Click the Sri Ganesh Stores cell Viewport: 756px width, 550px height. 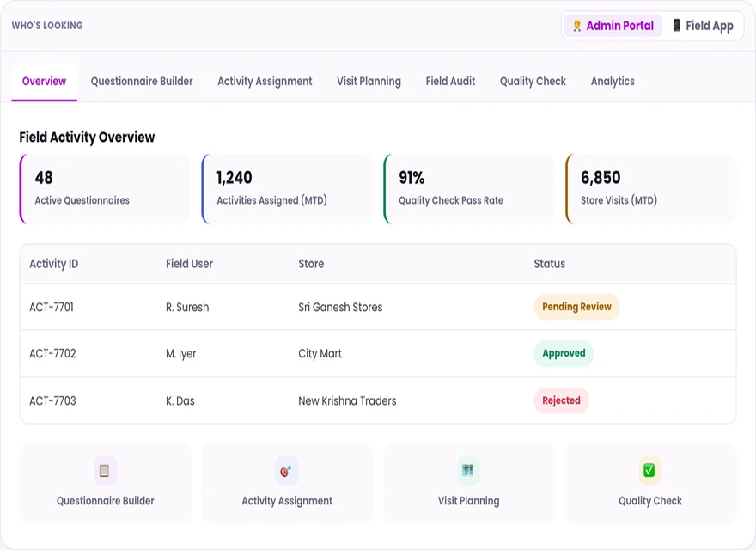click(x=340, y=308)
